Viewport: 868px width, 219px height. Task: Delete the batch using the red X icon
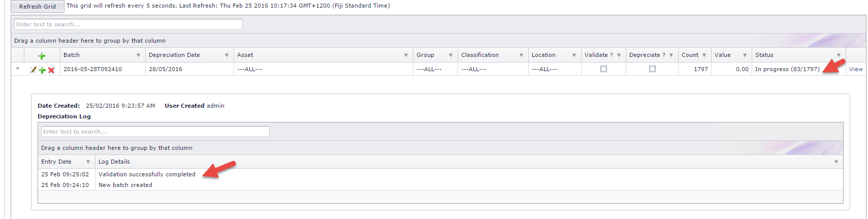[x=51, y=70]
